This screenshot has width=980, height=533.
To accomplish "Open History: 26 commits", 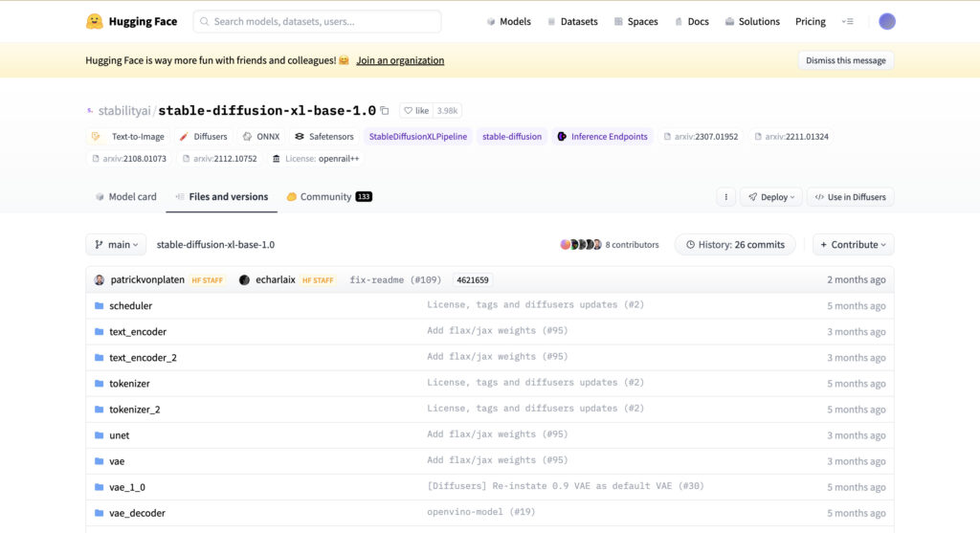I will [x=735, y=244].
